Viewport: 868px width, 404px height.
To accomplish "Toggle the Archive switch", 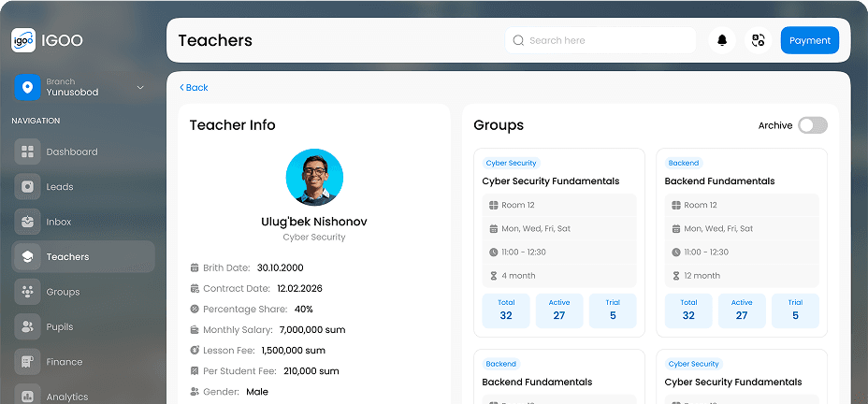I will (813, 125).
